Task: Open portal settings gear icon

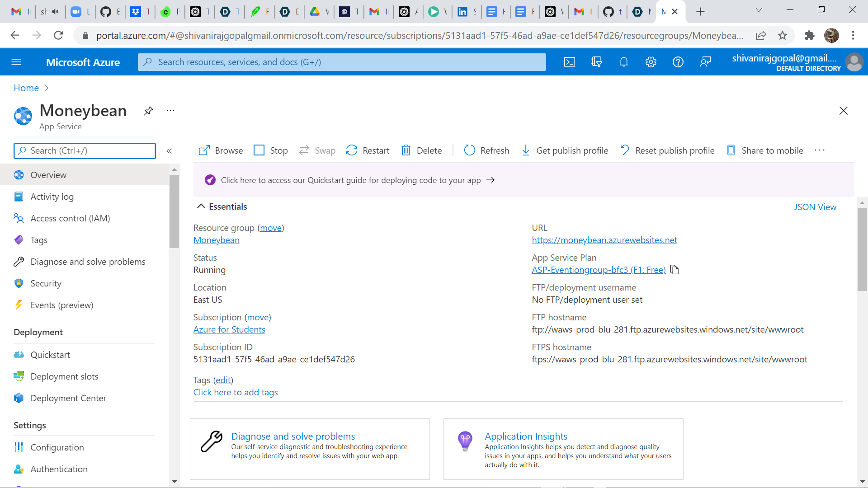Action: click(651, 62)
